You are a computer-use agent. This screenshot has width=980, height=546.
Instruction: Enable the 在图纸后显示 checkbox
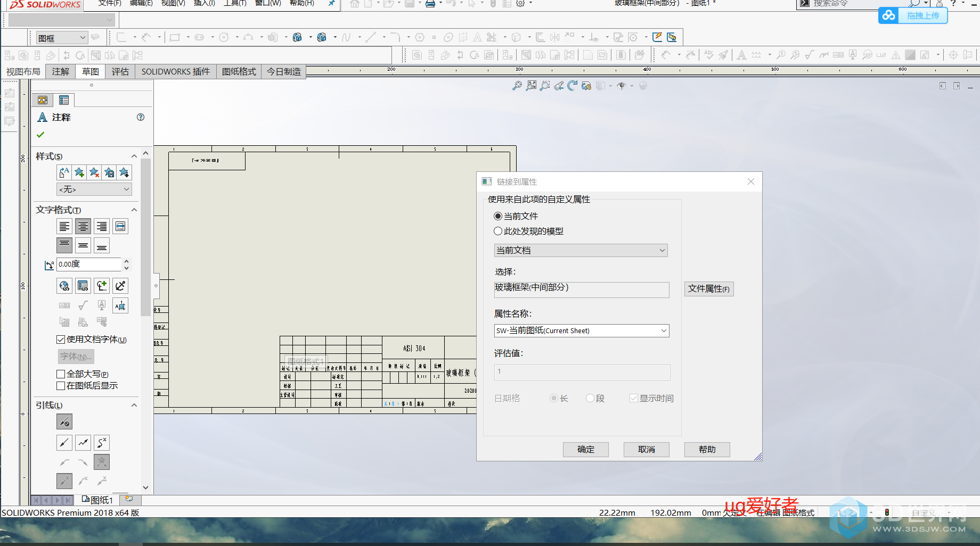pos(61,386)
